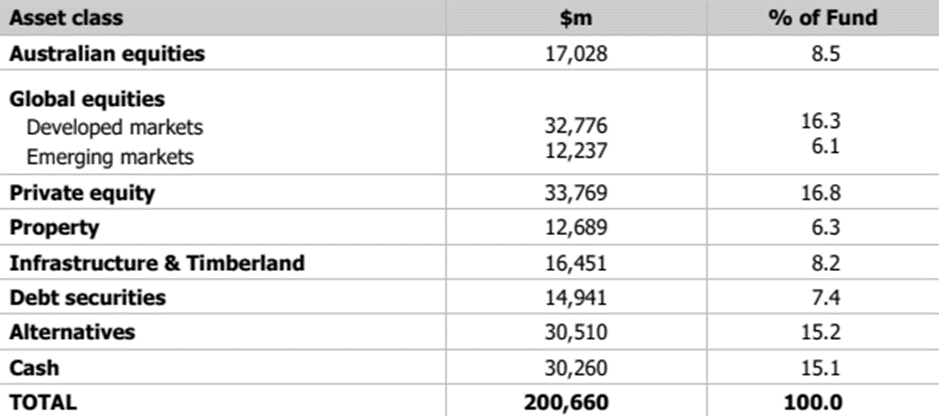Click the Property row label
The image size is (939, 416).
point(54,227)
